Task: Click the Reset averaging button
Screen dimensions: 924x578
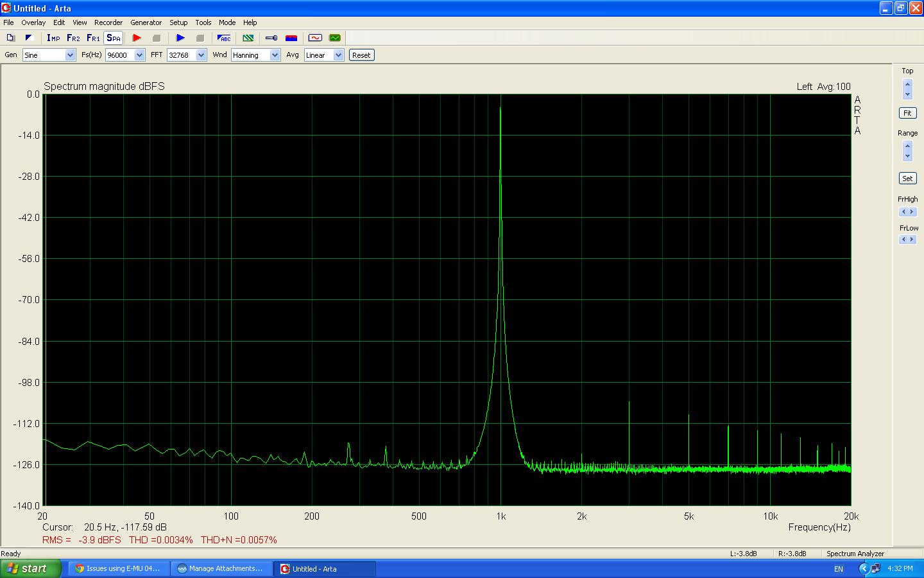Action: tap(361, 55)
